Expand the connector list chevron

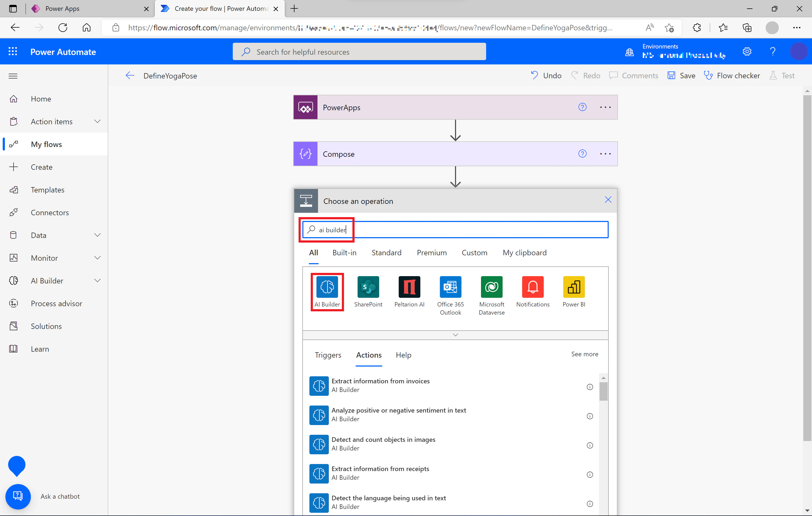coord(455,335)
